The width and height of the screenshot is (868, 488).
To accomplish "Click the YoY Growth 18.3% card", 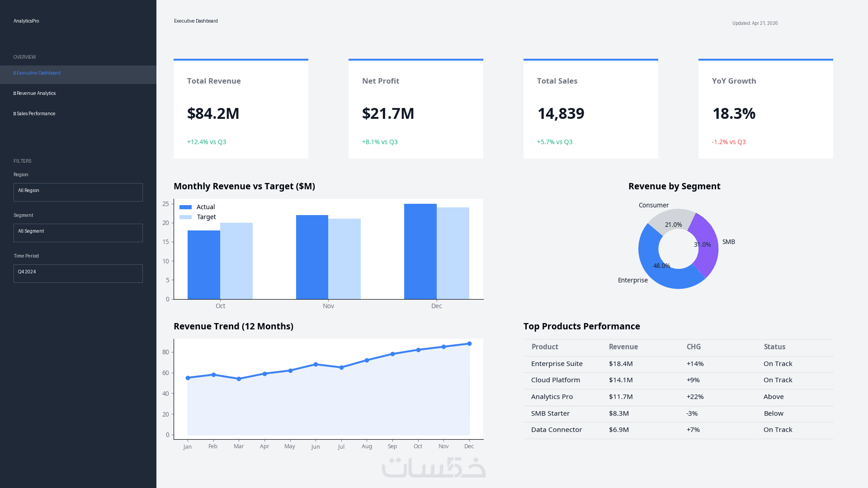I will [766, 109].
